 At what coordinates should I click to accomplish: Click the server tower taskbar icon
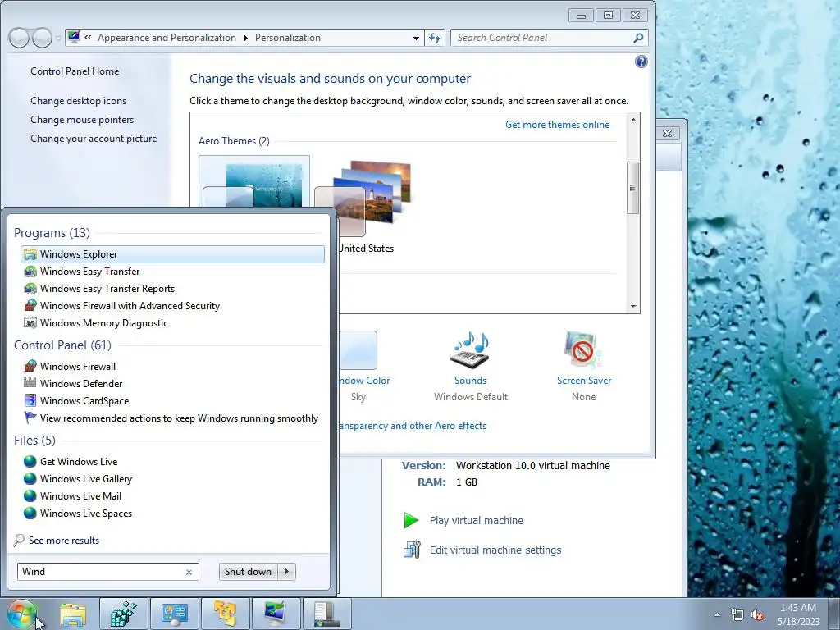(x=327, y=614)
